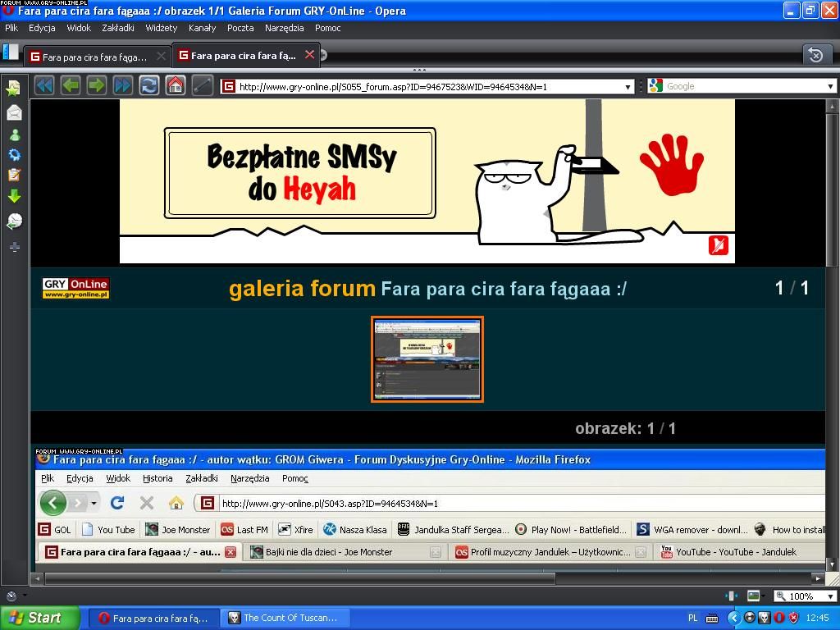Reload the page with the refresh icon
840x630 pixels.
click(x=148, y=85)
